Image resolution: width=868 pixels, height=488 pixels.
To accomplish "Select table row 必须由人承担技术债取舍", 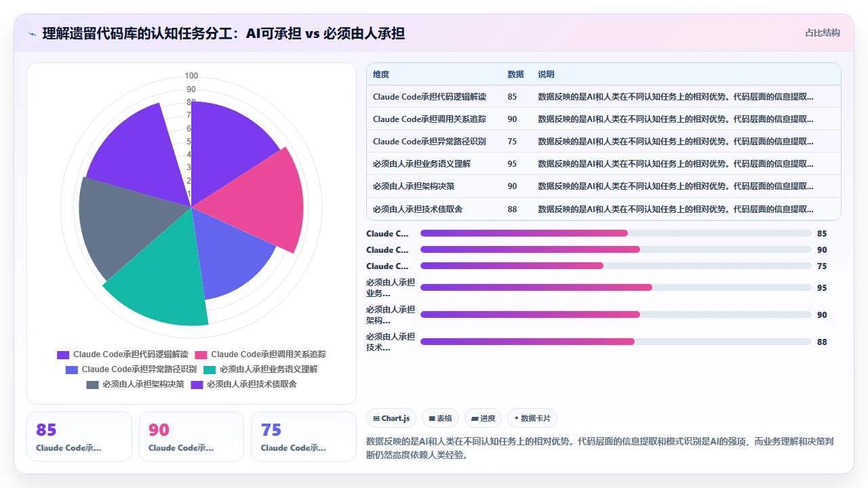I will click(x=604, y=209).
